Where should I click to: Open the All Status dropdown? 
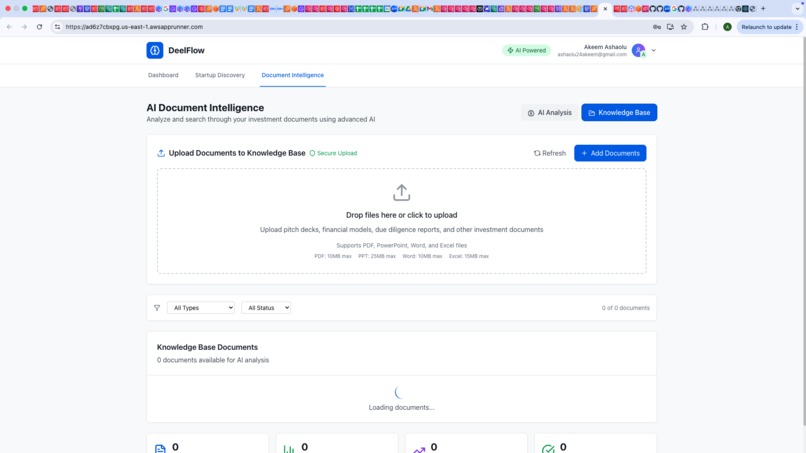coord(266,308)
